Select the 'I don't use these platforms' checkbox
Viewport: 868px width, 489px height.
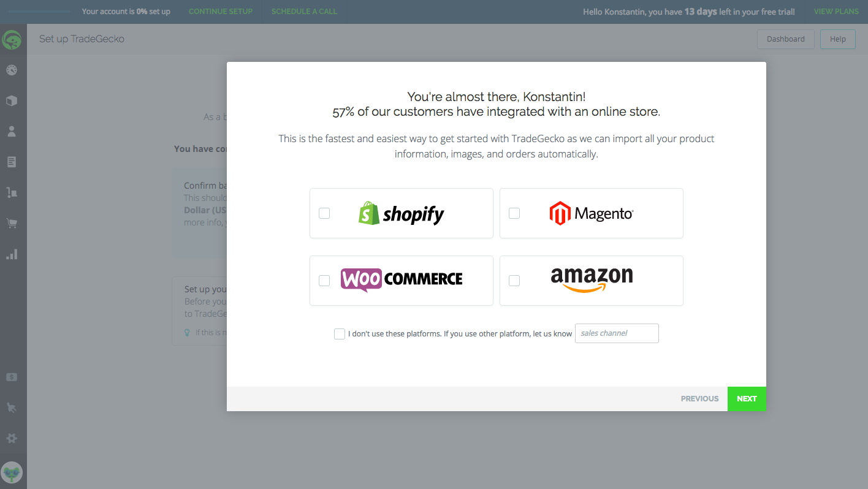(x=339, y=333)
